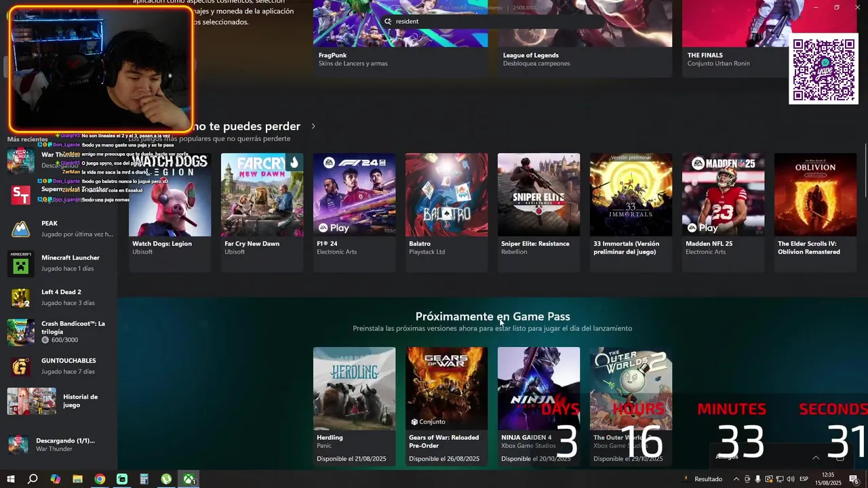The height and width of the screenshot is (488, 868).
Task: Click the "Minecraft Launcher" title text
Action: [x=71, y=258]
